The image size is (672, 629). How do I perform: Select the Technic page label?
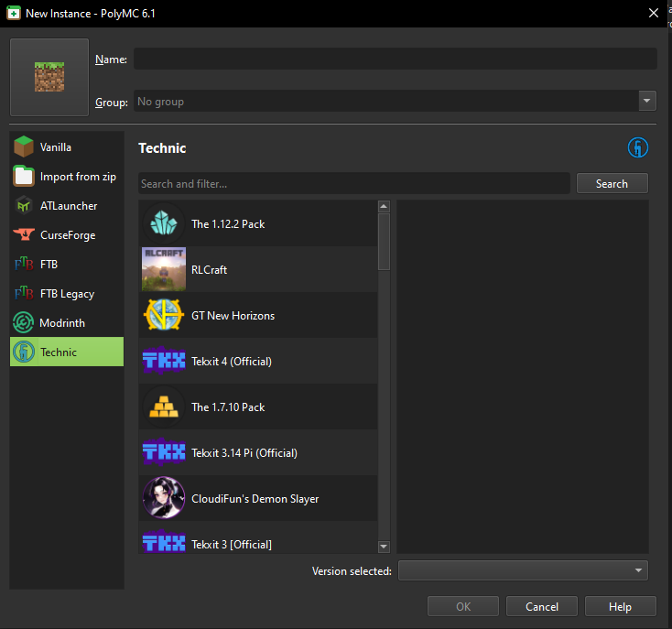59,352
